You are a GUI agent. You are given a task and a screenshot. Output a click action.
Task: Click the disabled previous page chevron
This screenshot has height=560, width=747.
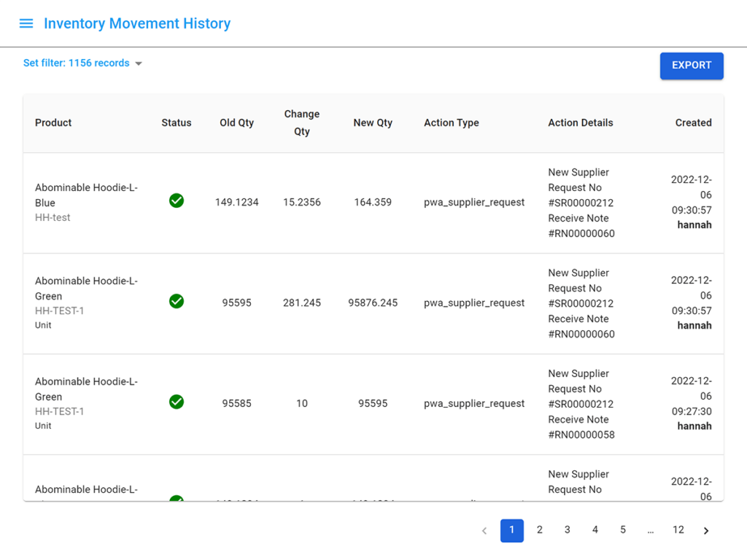click(x=484, y=530)
